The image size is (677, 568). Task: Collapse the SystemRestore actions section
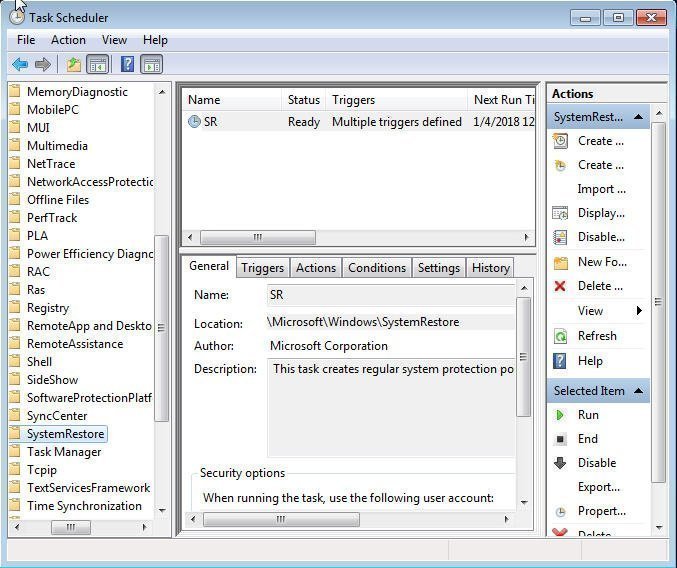pyautogui.click(x=638, y=117)
